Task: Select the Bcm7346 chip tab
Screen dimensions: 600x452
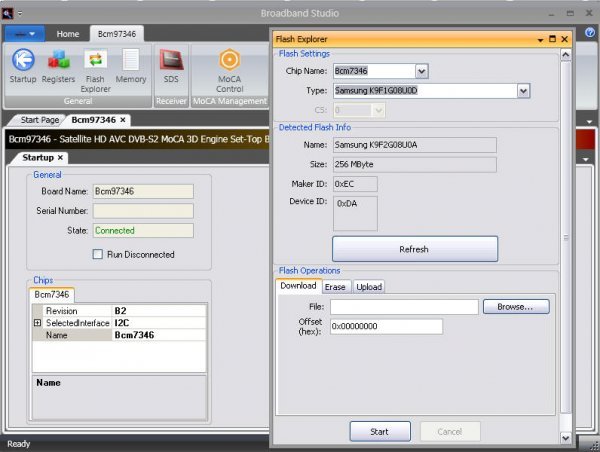Action: click(52, 294)
